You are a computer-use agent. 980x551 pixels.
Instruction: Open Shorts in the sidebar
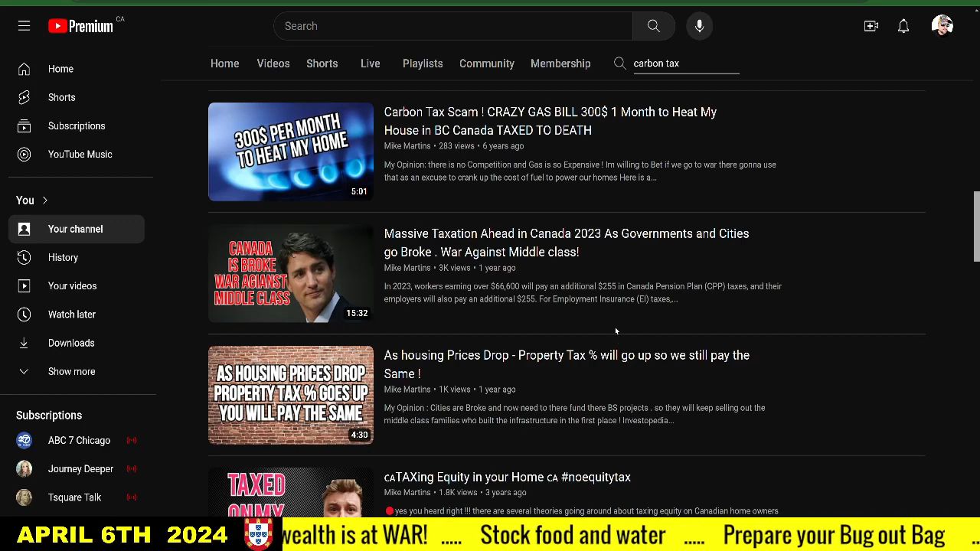point(61,97)
